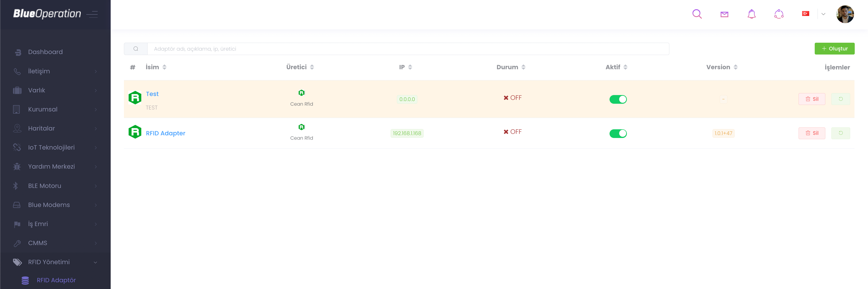Open the notifications bell icon
Screen dimensions: 868x289
click(751, 14)
